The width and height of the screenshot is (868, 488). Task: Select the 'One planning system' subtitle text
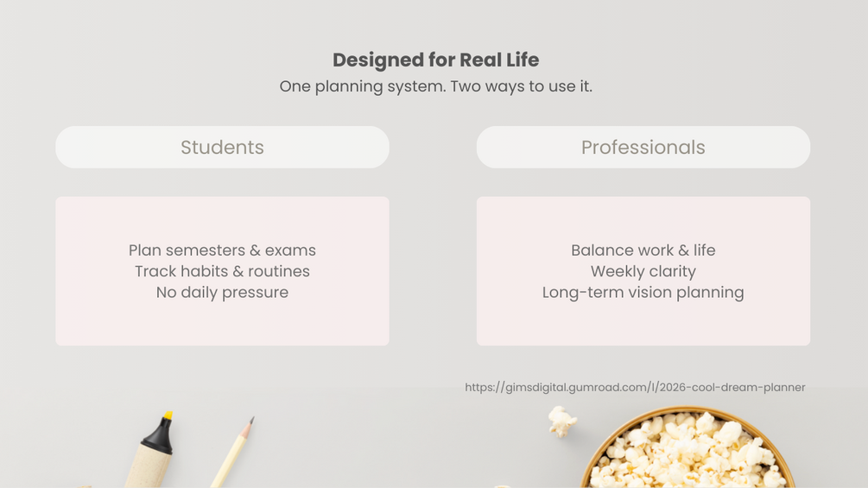[x=435, y=86]
